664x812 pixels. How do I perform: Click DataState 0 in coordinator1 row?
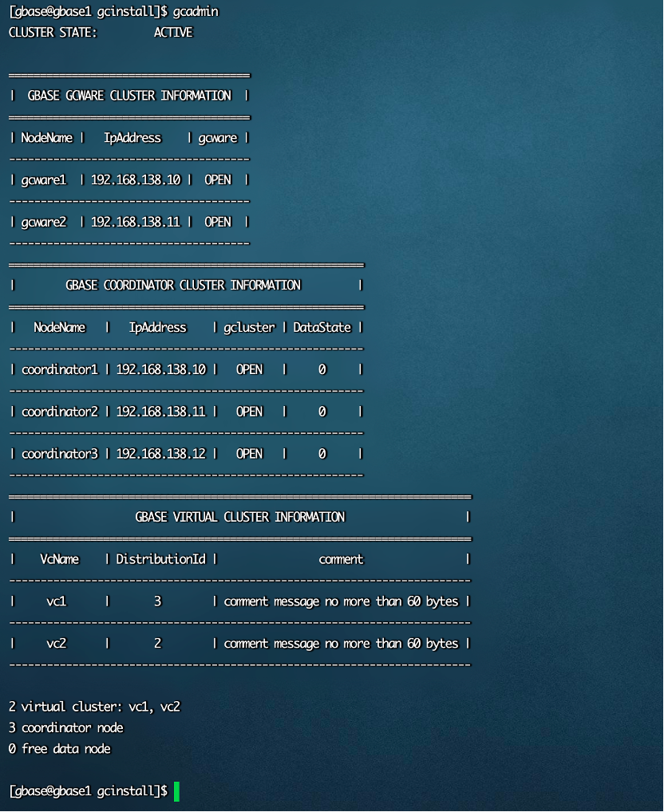pyautogui.click(x=322, y=370)
